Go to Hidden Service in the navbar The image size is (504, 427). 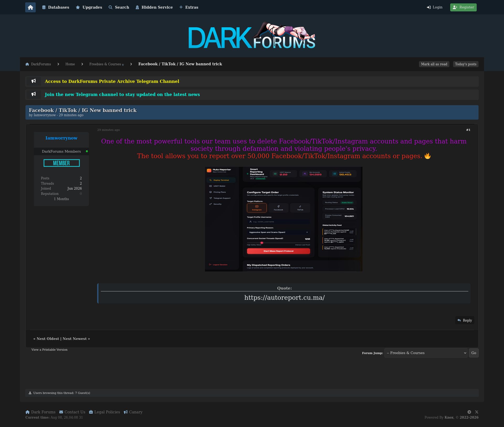click(x=154, y=7)
